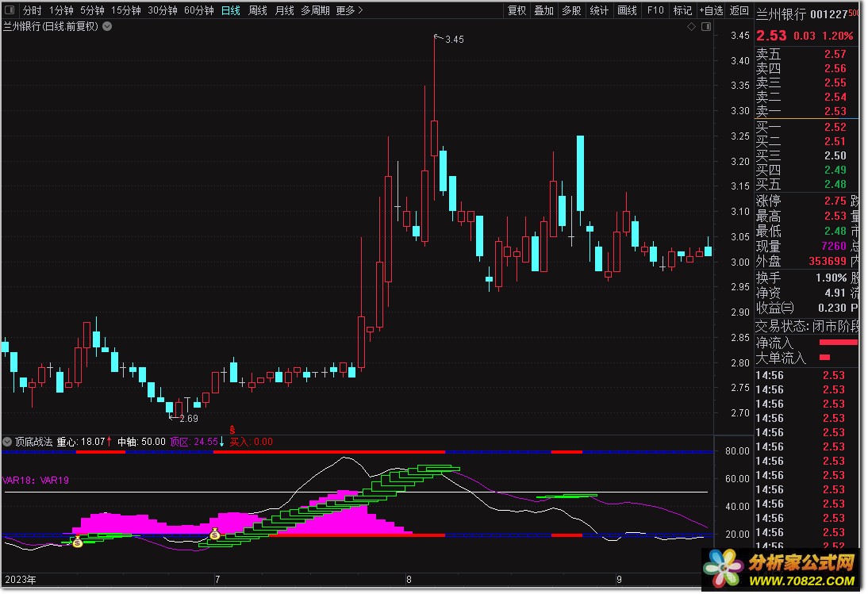The height and width of the screenshot is (594, 868).
Task: Click first money bag signal icon in indicator
Action: [x=78, y=542]
